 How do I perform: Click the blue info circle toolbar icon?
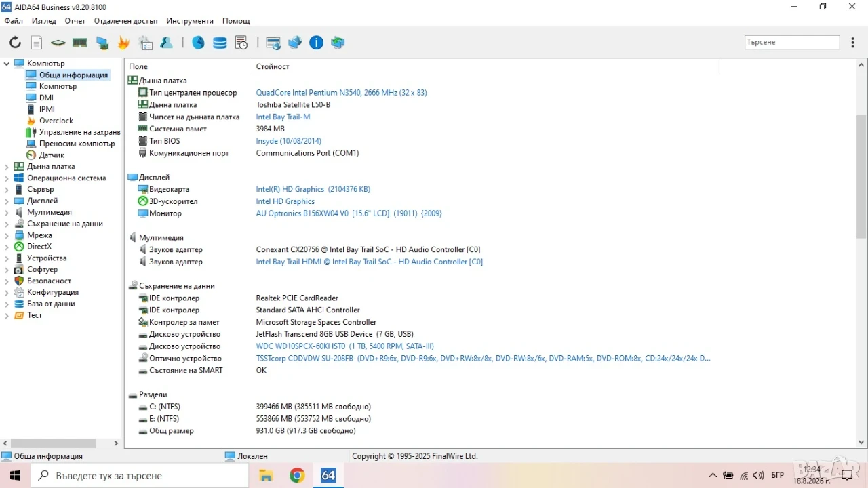pyautogui.click(x=317, y=43)
